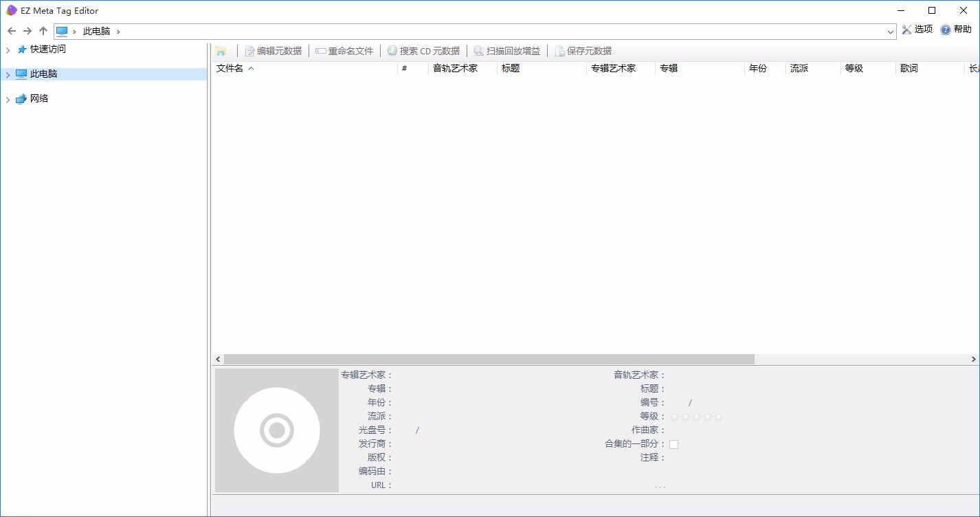Open the 帮助 help menu
The height and width of the screenshot is (517, 980).
pyautogui.click(x=956, y=30)
